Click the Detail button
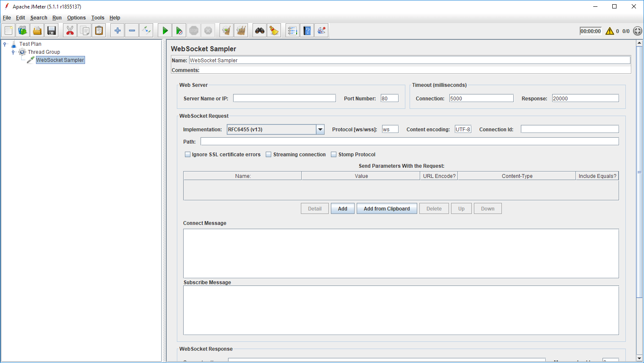This screenshot has height=363, width=644. point(315,209)
